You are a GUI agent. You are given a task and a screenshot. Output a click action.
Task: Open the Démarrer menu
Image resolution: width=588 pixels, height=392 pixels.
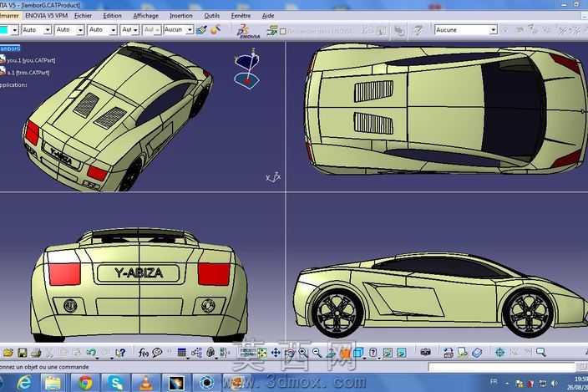tap(9, 16)
